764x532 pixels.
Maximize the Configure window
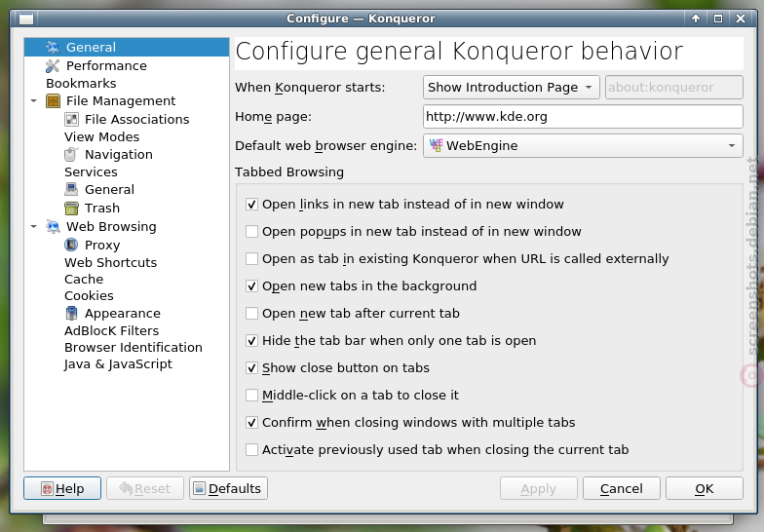717,19
